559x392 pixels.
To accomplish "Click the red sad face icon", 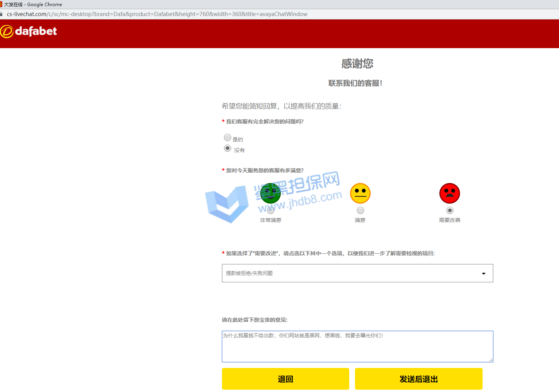I will [450, 193].
